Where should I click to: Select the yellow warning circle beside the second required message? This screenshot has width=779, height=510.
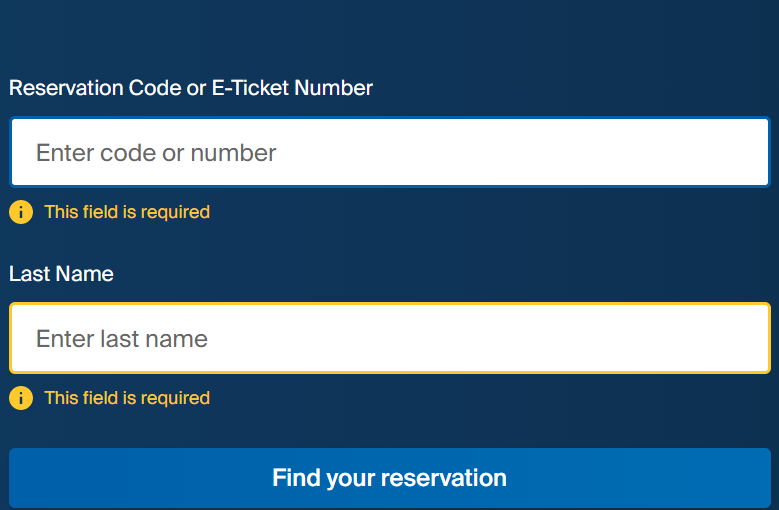point(21,398)
